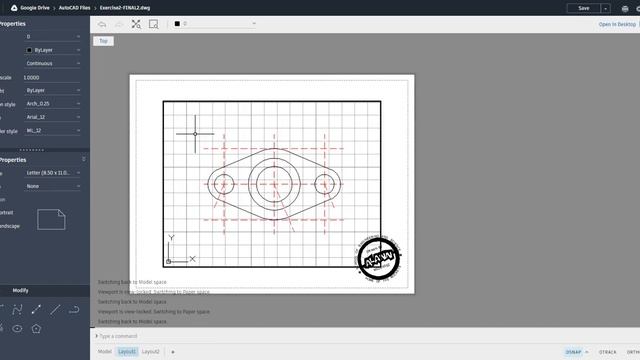This screenshot has width=640, height=360.
Task: Toggle the OTRACK status button
Action: pos(608,352)
